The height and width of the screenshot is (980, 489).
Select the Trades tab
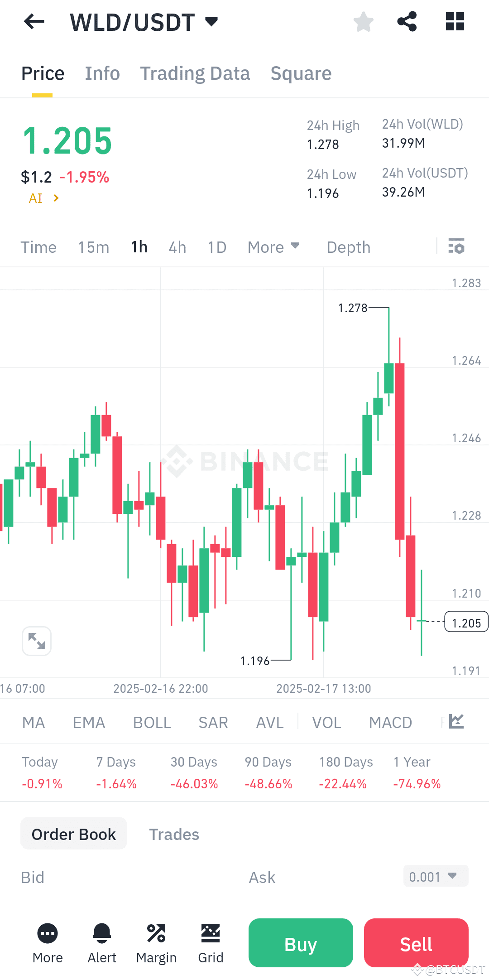tap(174, 834)
